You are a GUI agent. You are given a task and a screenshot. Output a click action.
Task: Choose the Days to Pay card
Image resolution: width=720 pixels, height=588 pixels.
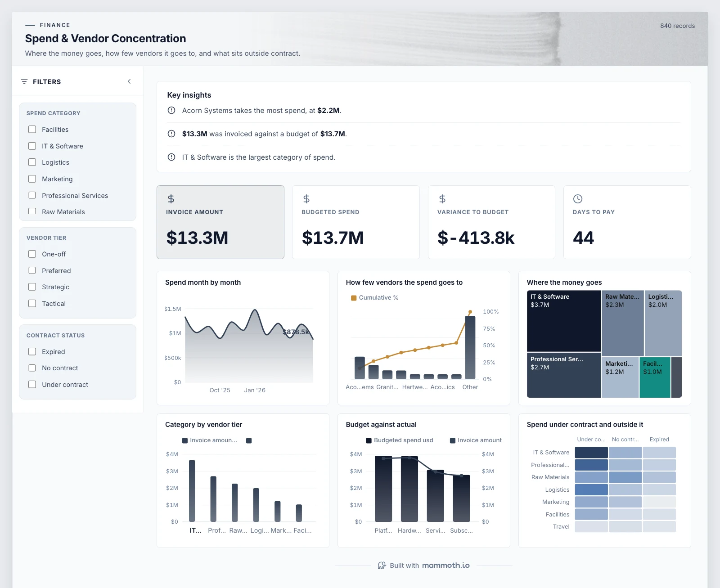pos(627,222)
